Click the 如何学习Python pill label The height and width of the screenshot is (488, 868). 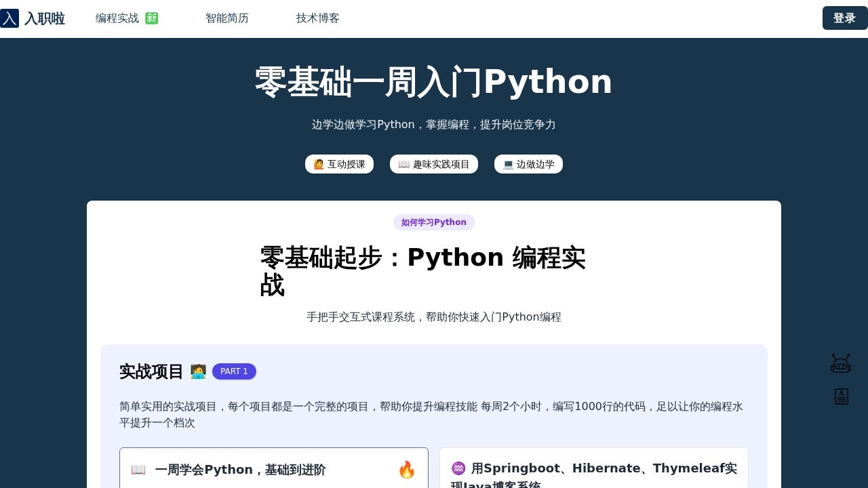(434, 222)
